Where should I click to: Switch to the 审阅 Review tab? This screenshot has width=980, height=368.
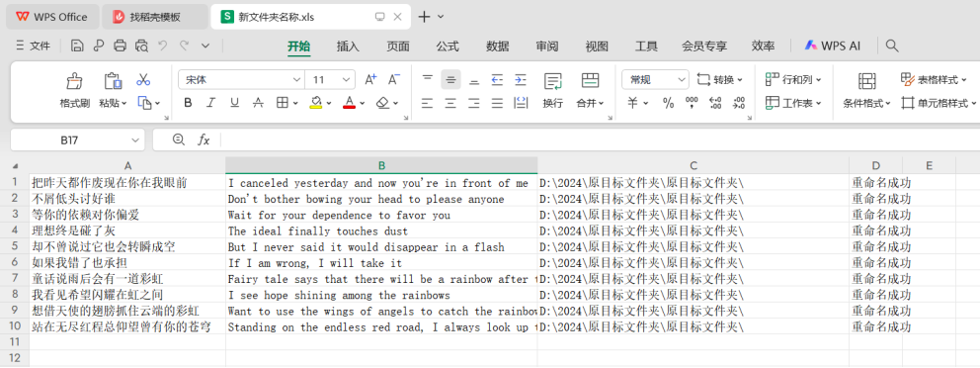point(547,46)
